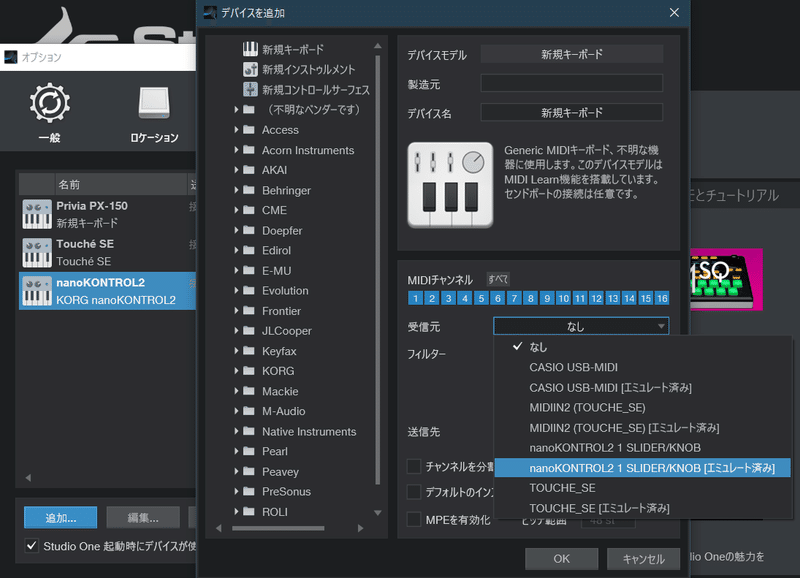Image resolution: width=800 pixels, height=578 pixels.
Task: Toggle MIDI channel 1
Action: tap(415, 298)
